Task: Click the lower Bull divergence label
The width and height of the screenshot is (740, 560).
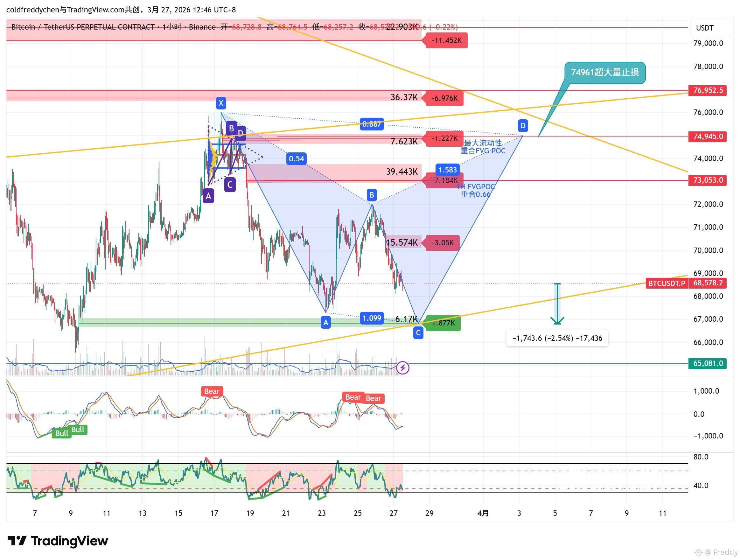Action: (61, 433)
